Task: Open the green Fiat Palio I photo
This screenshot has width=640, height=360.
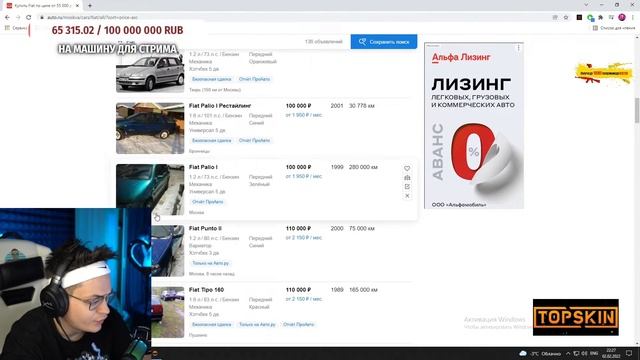Action: 150,186
